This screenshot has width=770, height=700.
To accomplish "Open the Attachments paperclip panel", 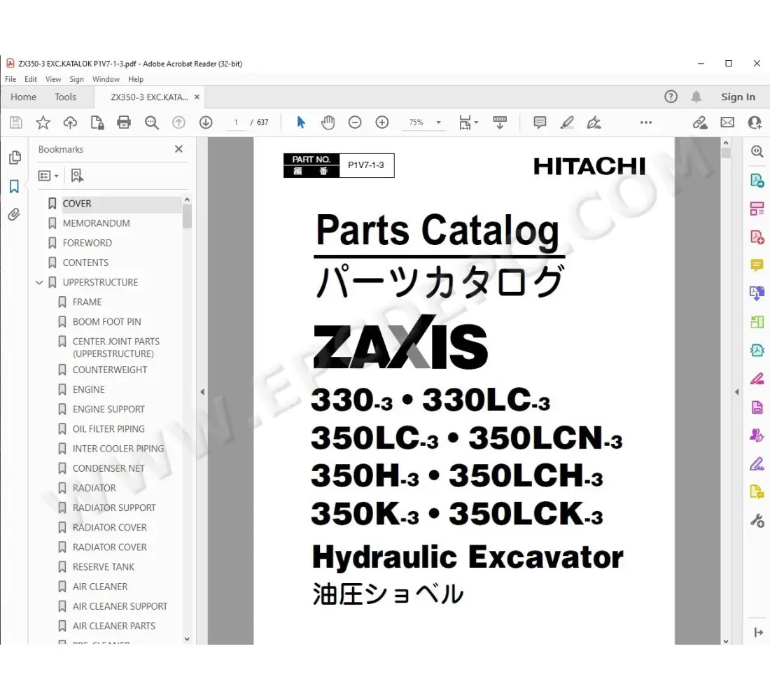I will coord(14,215).
